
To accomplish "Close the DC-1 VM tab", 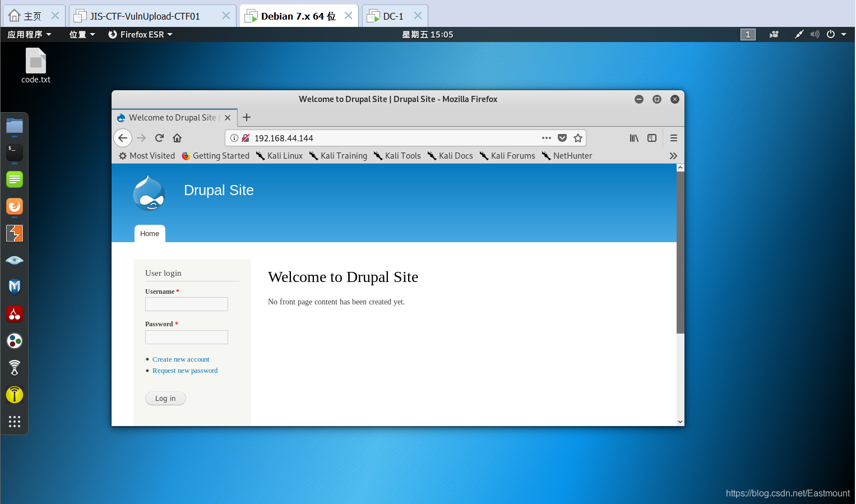I will 418,16.
